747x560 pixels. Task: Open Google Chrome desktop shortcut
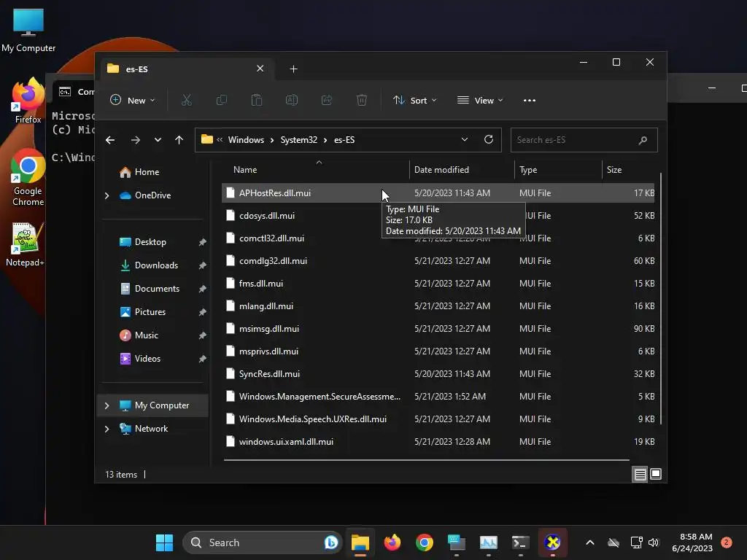[x=28, y=178]
